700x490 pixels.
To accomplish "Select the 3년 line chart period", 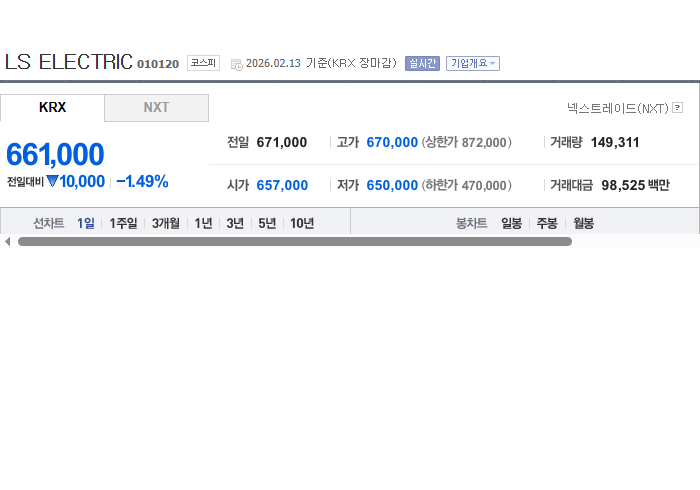I will pos(235,223).
